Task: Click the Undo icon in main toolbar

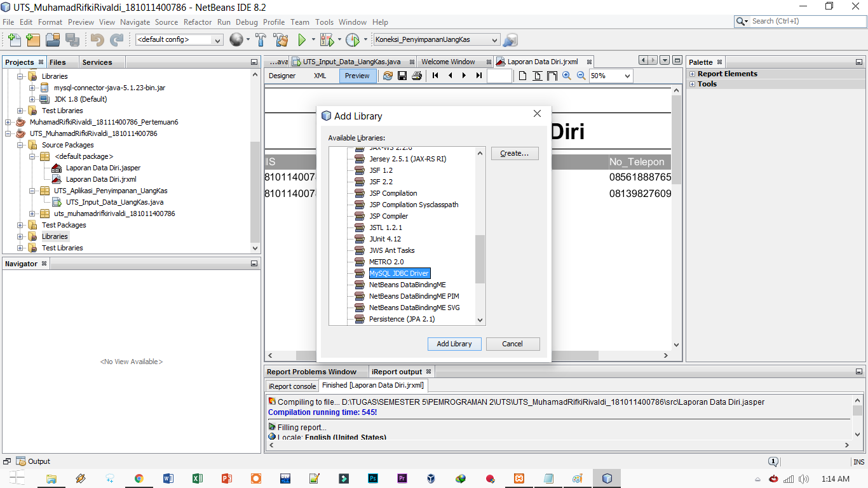Action: (x=97, y=39)
